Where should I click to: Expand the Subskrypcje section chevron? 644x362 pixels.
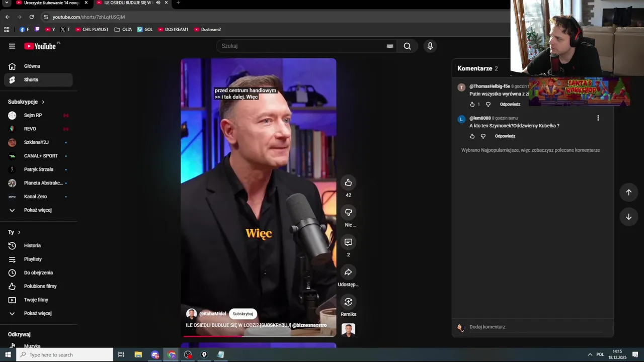click(x=43, y=102)
